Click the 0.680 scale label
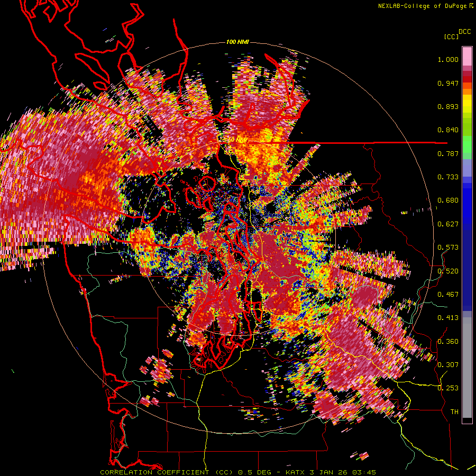 [x=448, y=200]
